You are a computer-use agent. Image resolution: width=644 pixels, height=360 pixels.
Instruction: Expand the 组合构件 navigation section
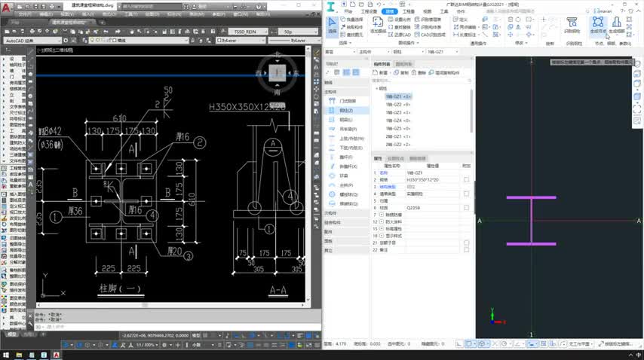pos(346,223)
